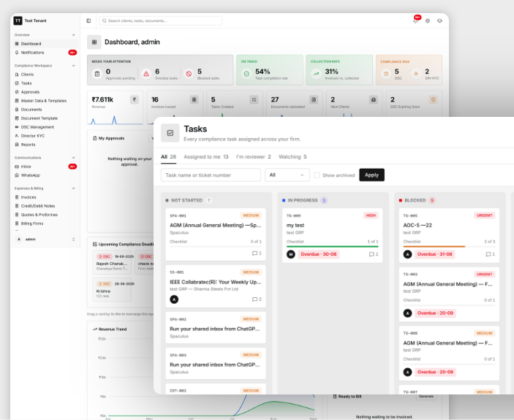
Task: Open the notifications bell in top bar
Action: (x=415, y=20)
